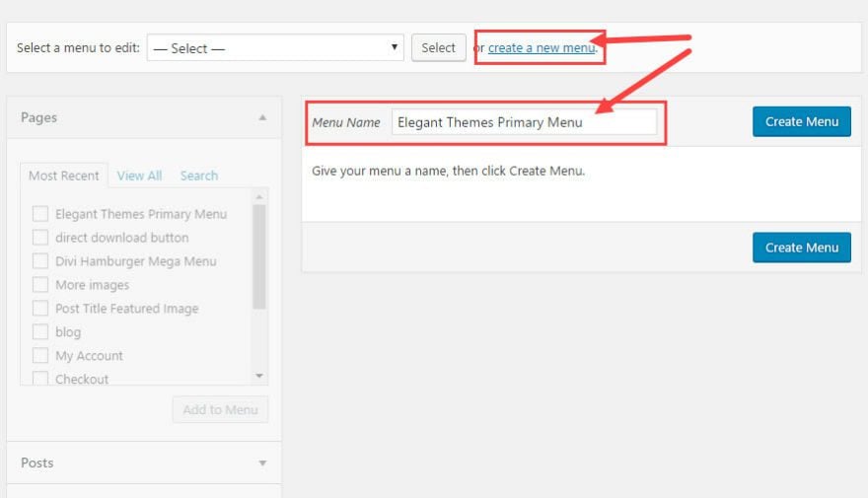Expand the Posts panel arrow
This screenshot has width=868, height=498.
pyautogui.click(x=262, y=463)
